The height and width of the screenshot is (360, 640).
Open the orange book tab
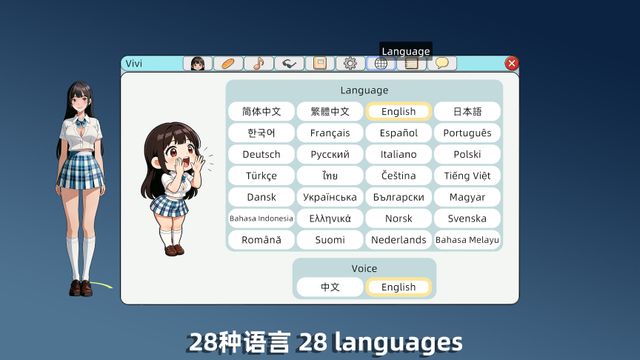[320, 63]
